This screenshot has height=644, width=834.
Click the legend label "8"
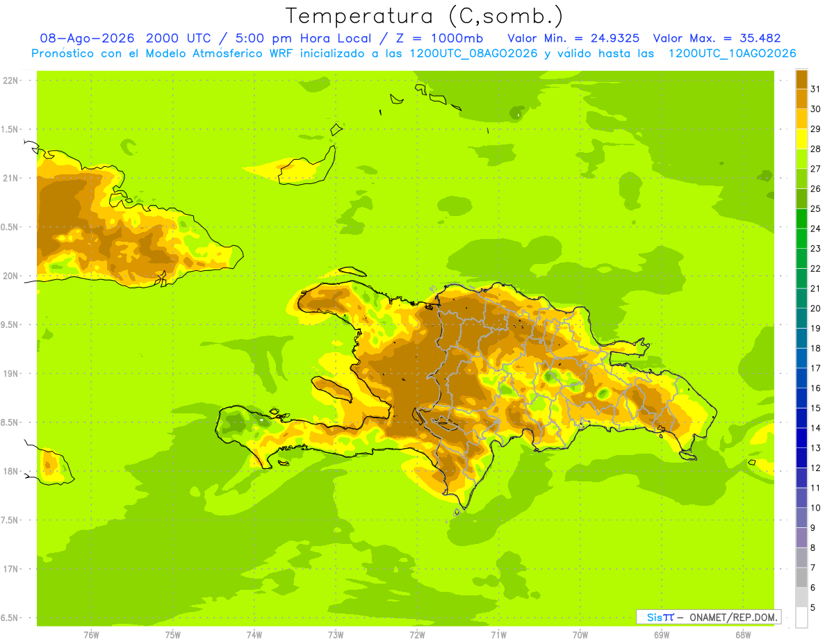(813, 548)
